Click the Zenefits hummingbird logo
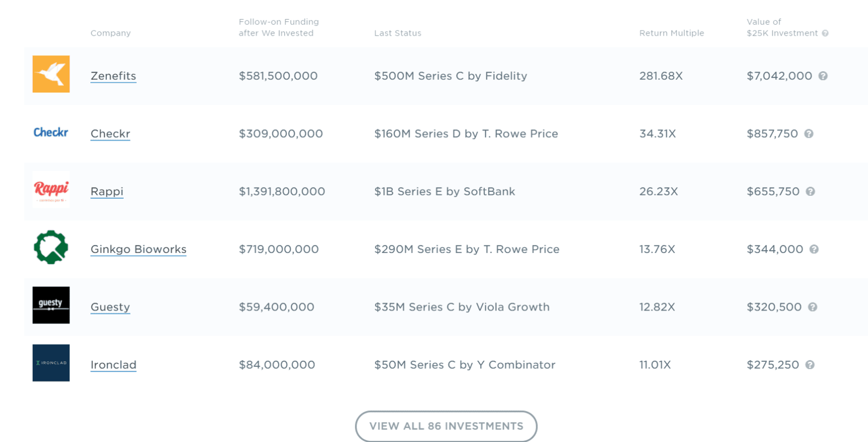This screenshot has width=868, height=442. [51, 74]
